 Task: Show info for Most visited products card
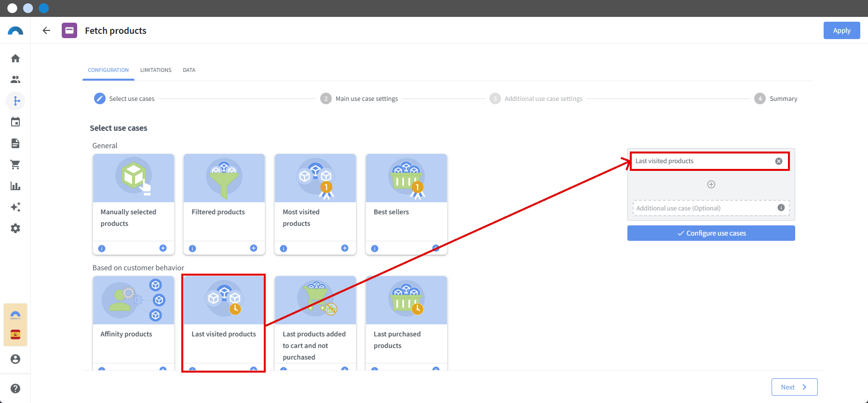[x=284, y=249]
